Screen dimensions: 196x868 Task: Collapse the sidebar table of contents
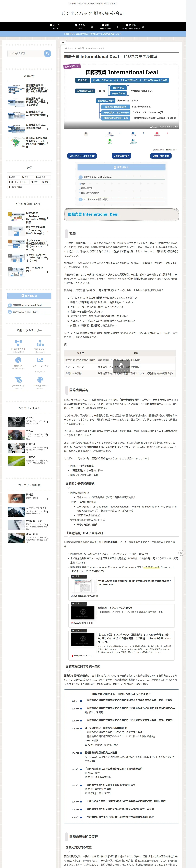pos(29,296)
